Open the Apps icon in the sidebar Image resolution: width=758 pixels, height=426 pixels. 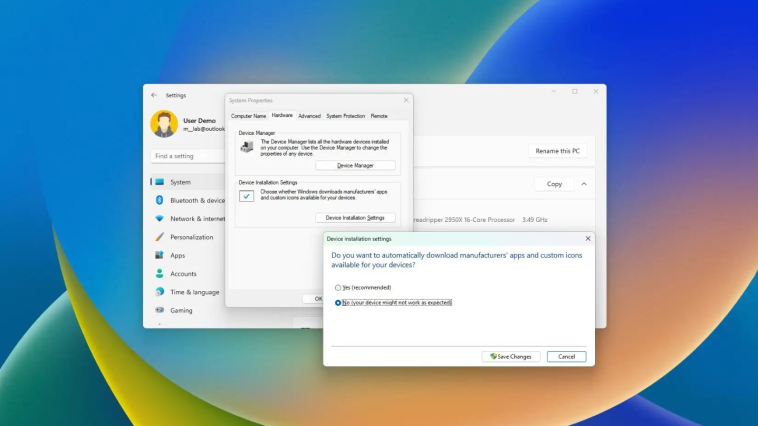[159, 255]
